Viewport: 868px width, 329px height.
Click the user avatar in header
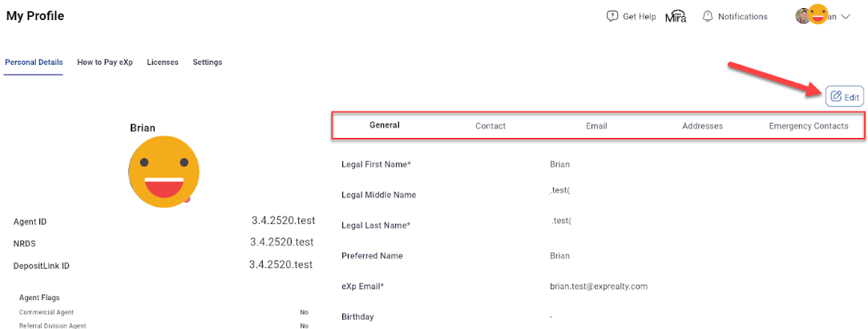pyautogui.click(x=810, y=15)
